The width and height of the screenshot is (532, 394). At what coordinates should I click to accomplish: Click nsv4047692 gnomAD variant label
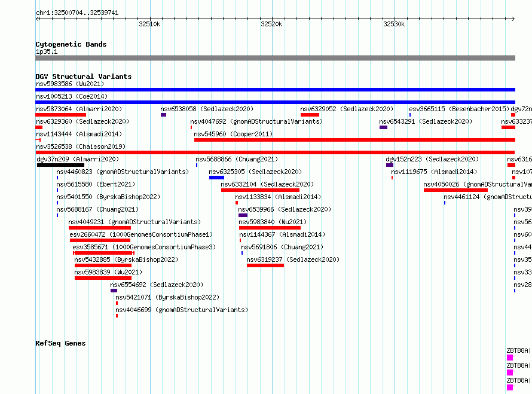(256, 121)
